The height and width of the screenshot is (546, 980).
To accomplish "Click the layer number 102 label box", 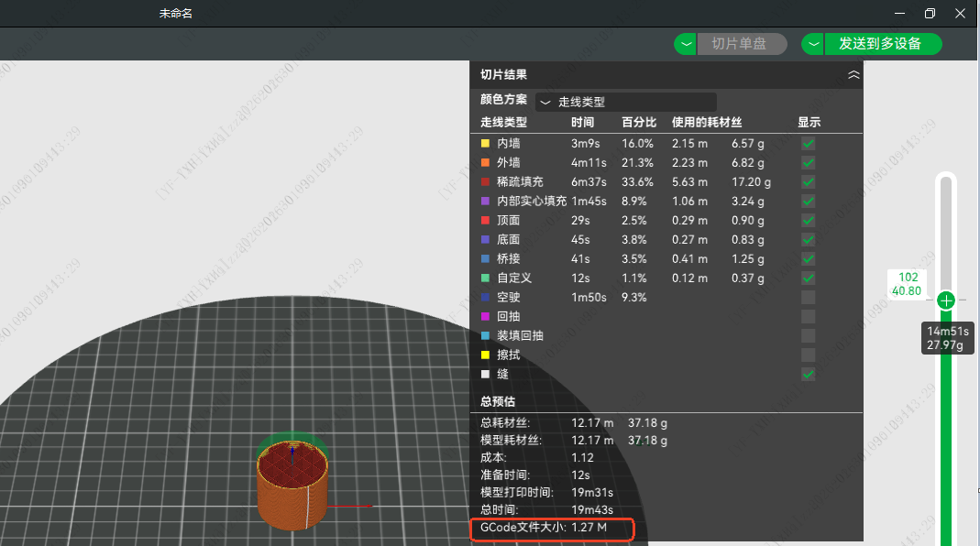I will [908, 278].
